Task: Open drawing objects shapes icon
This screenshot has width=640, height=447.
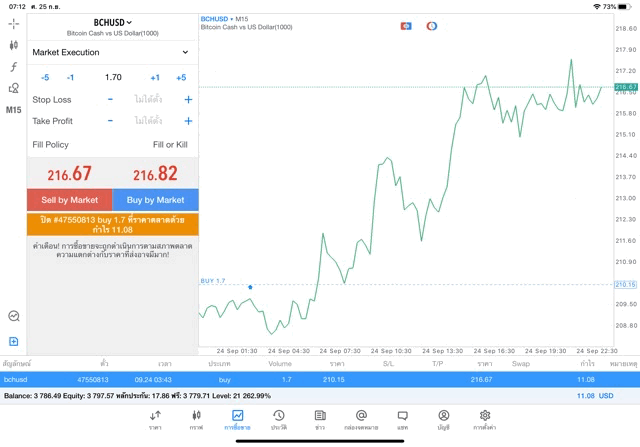Action: coord(13,88)
